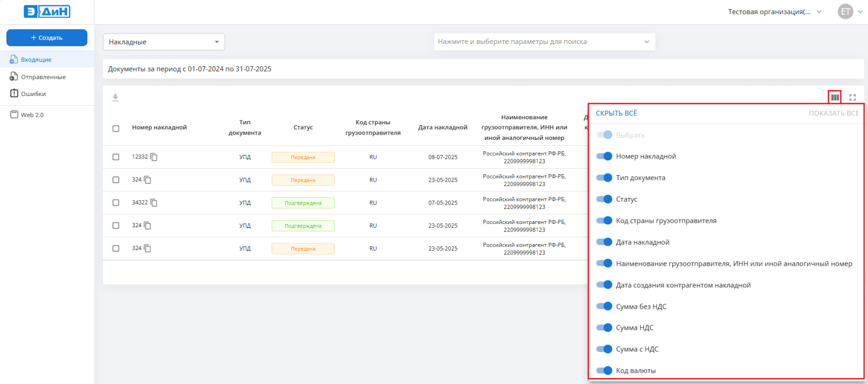Select Web 2.0 in the sidebar
The image size is (868, 384).
click(32, 115)
